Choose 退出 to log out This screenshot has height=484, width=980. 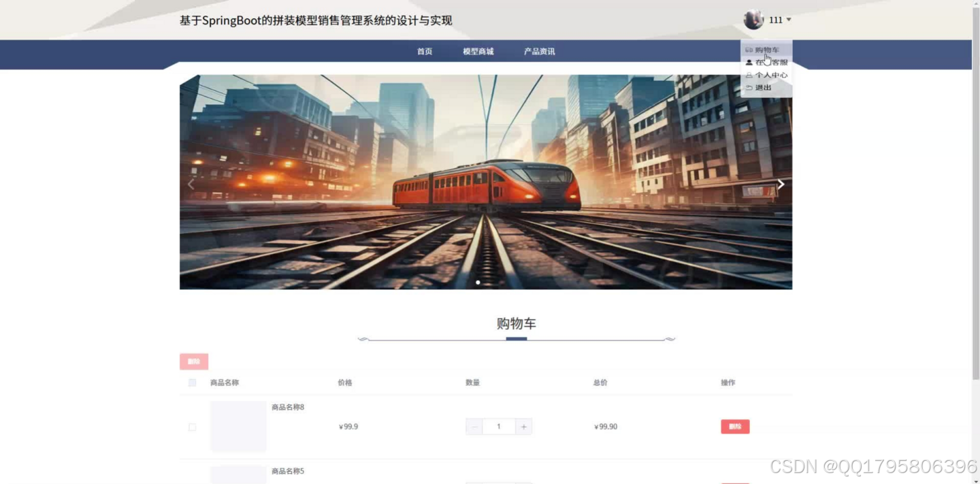[x=766, y=87]
